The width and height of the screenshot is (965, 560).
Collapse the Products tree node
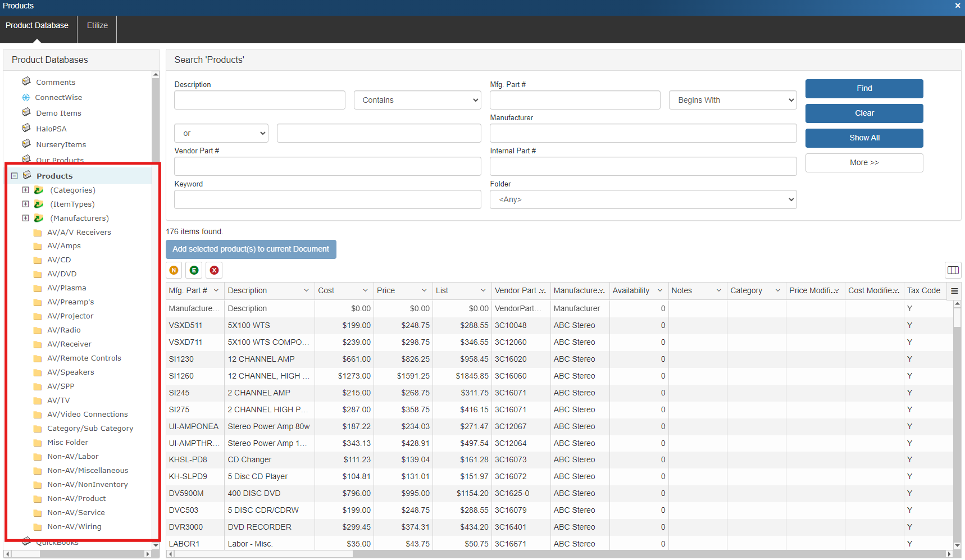[x=15, y=176]
